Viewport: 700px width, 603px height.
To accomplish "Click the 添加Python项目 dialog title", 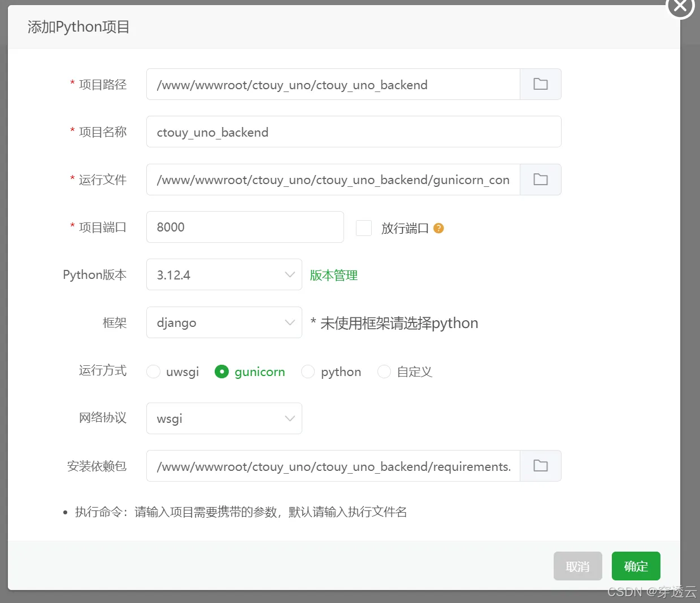I will (x=79, y=27).
